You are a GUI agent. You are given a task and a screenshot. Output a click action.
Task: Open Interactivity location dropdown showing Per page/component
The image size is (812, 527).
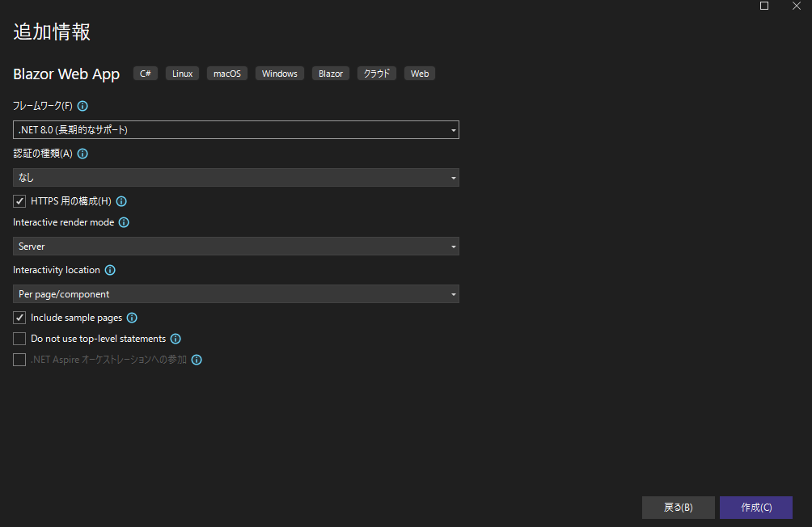(x=235, y=294)
